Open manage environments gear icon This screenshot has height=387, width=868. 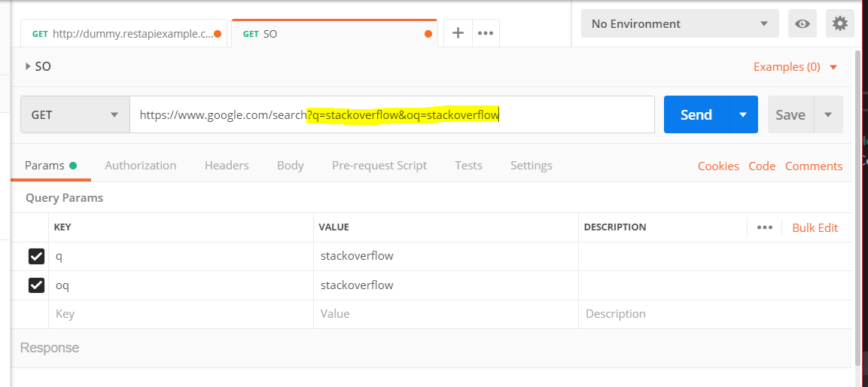(x=840, y=24)
